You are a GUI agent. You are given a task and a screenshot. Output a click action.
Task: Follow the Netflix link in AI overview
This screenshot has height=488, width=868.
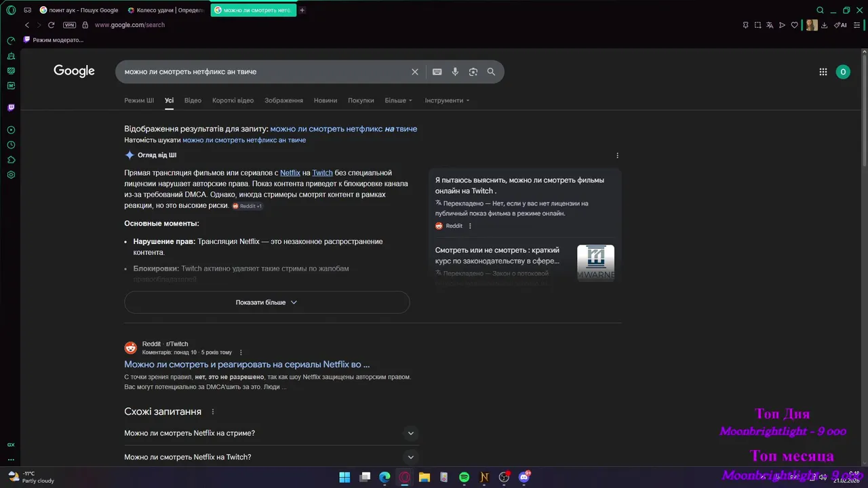click(x=290, y=173)
